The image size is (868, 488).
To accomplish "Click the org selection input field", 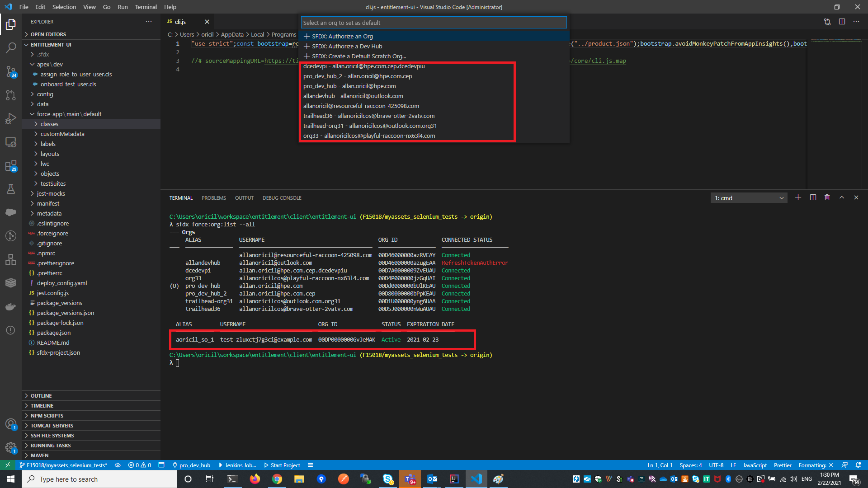I will tap(433, 22).
